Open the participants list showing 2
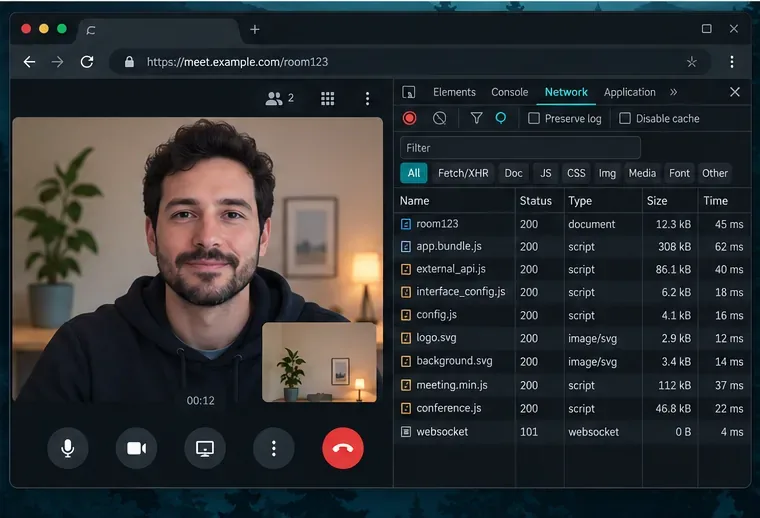The image size is (760, 518). pos(280,98)
